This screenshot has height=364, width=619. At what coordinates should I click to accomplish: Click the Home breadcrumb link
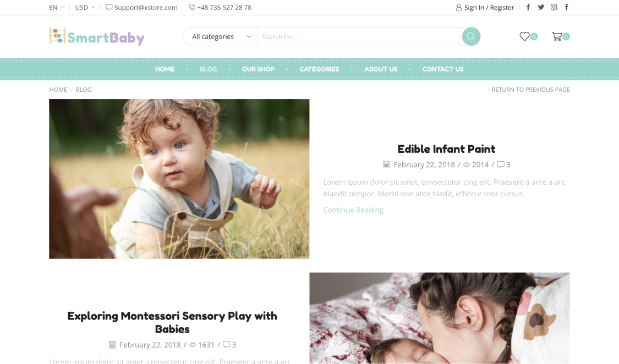[x=58, y=90]
